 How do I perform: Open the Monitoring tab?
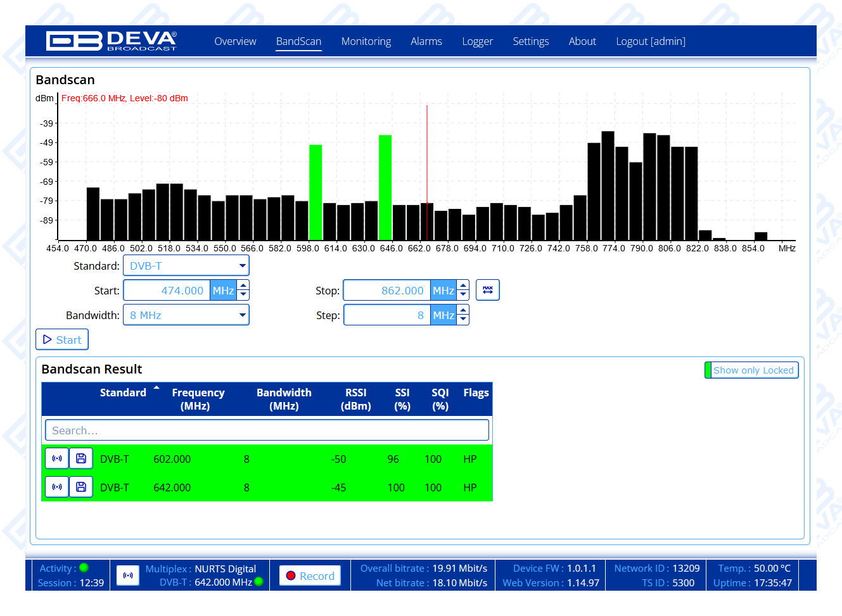366,41
